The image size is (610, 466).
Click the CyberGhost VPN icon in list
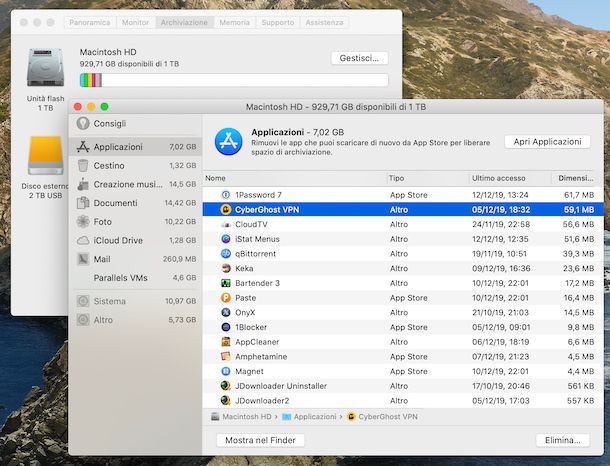pyautogui.click(x=226, y=210)
